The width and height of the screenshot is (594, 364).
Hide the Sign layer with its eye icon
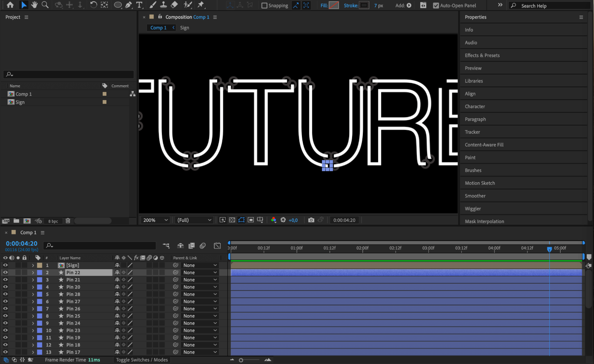pos(5,265)
